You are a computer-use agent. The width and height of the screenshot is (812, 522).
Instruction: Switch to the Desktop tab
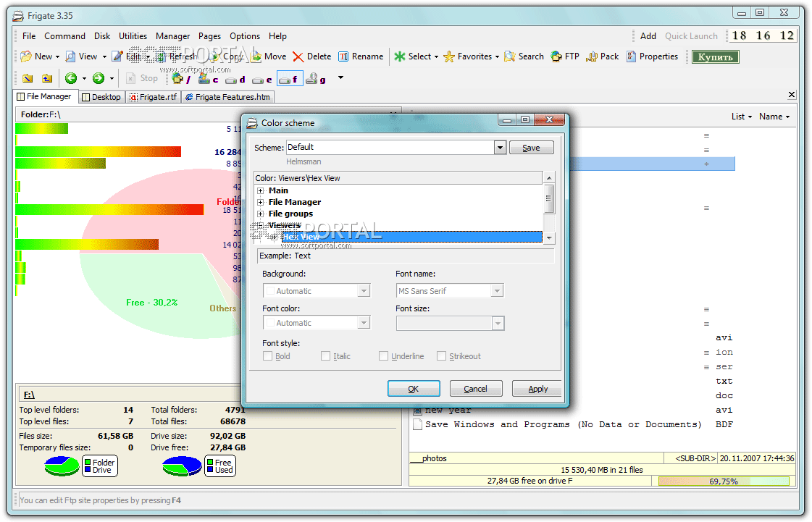(101, 97)
